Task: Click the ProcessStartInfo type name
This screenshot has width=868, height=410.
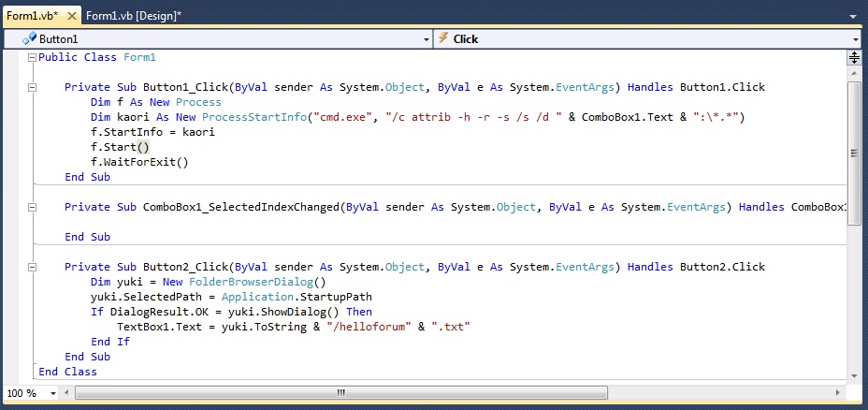Action: 254,117
